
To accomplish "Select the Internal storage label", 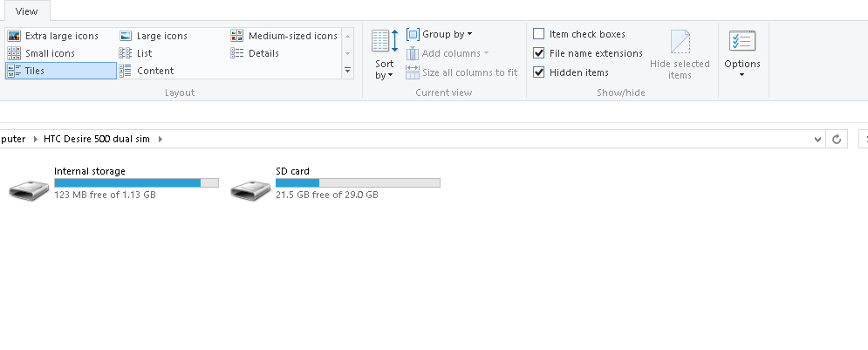I will click(x=90, y=171).
